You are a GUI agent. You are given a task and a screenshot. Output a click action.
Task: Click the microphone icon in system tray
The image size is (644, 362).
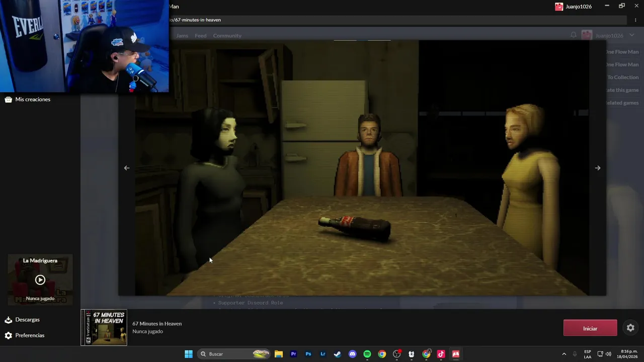tap(575, 354)
